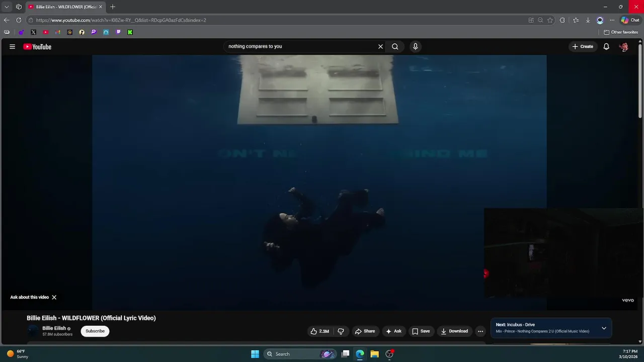Open the browser downloads icon
The height and width of the screenshot is (362, 644).
(x=588, y=20)
